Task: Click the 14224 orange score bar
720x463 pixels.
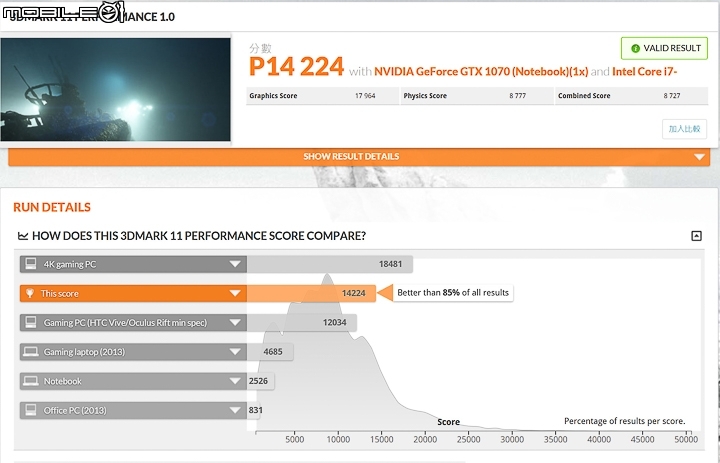Action: (x=311, y=293)
